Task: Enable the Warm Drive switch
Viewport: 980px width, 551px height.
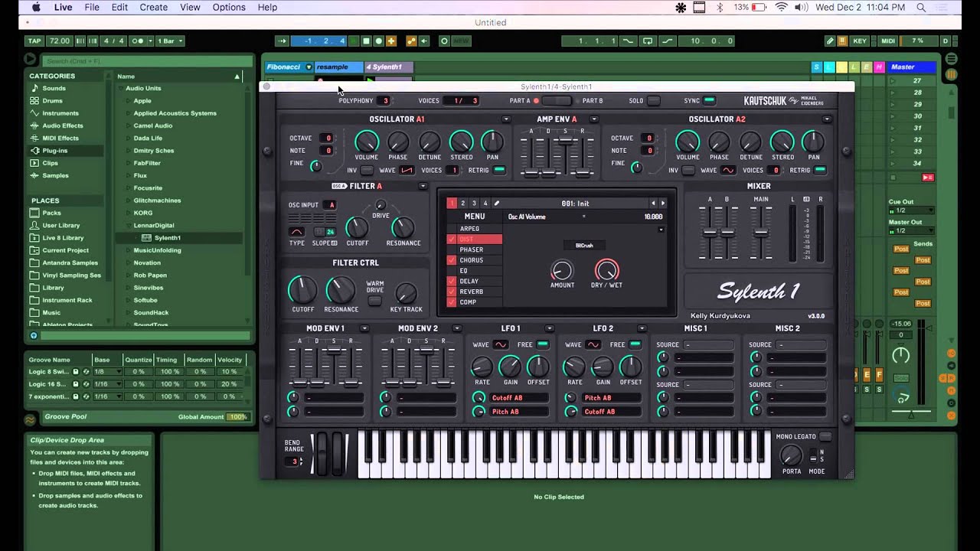Action: [x=374, y=300]
